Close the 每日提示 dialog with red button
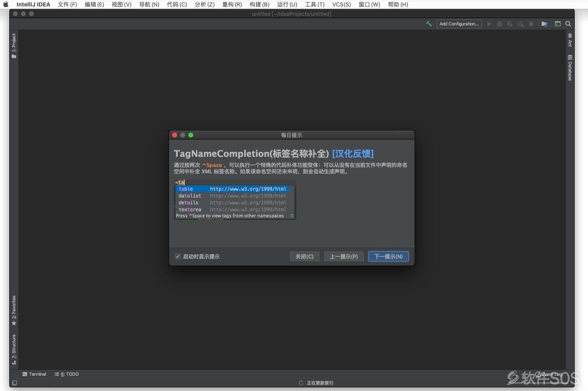This screenshot has height=391, width=588. (x=175, y=135)
